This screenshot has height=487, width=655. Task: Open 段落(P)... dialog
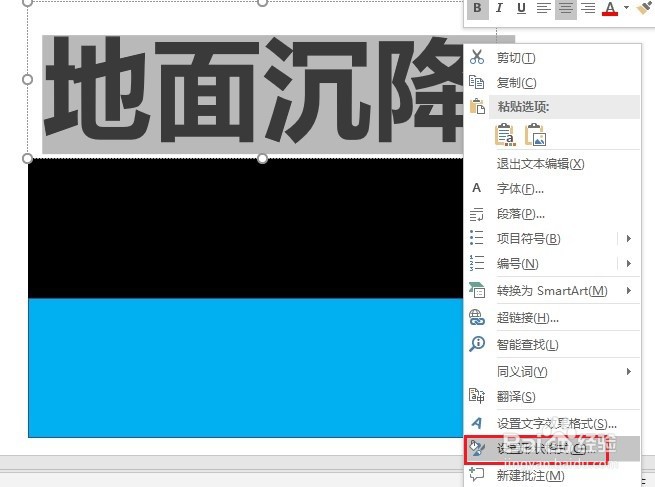click(x=520, y=214)
